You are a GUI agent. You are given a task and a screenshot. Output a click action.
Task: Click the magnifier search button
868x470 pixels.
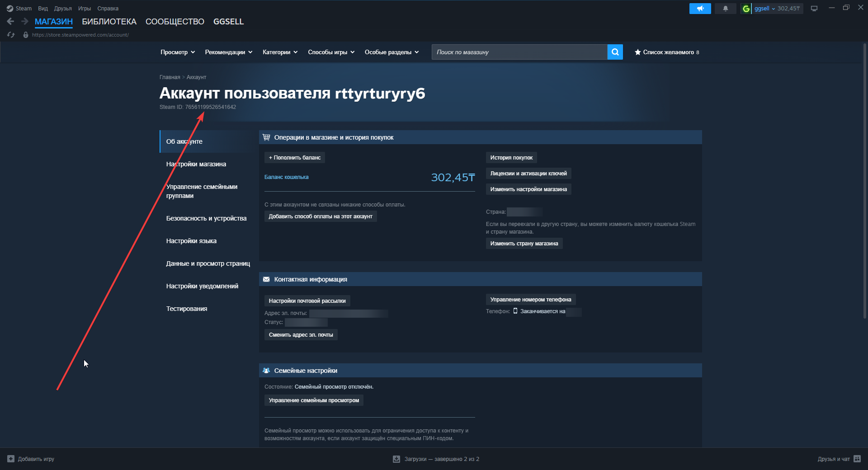615,52
